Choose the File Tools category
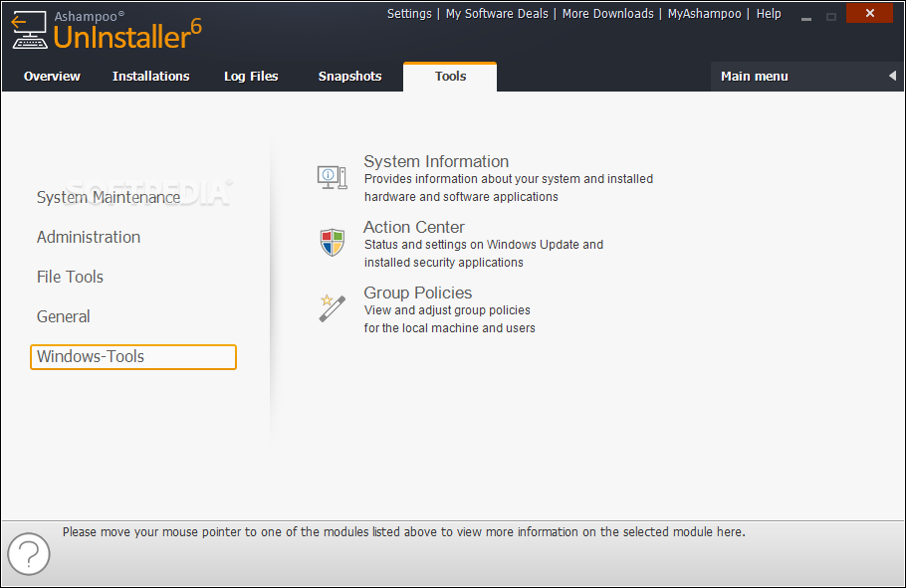Viewport: 906px width, 588px height. click(x=70, y=278)
